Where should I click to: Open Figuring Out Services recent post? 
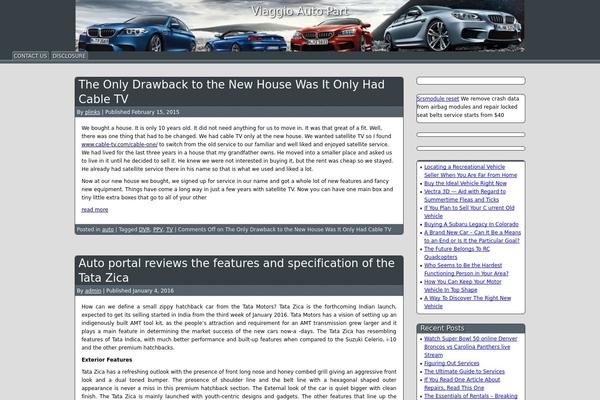pyautogui.click(x=452, y=363)
